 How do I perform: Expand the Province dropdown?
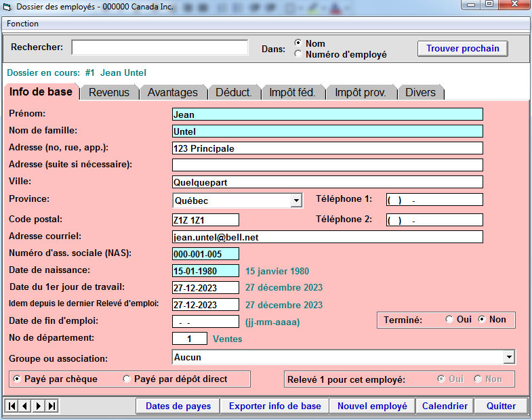295,201
